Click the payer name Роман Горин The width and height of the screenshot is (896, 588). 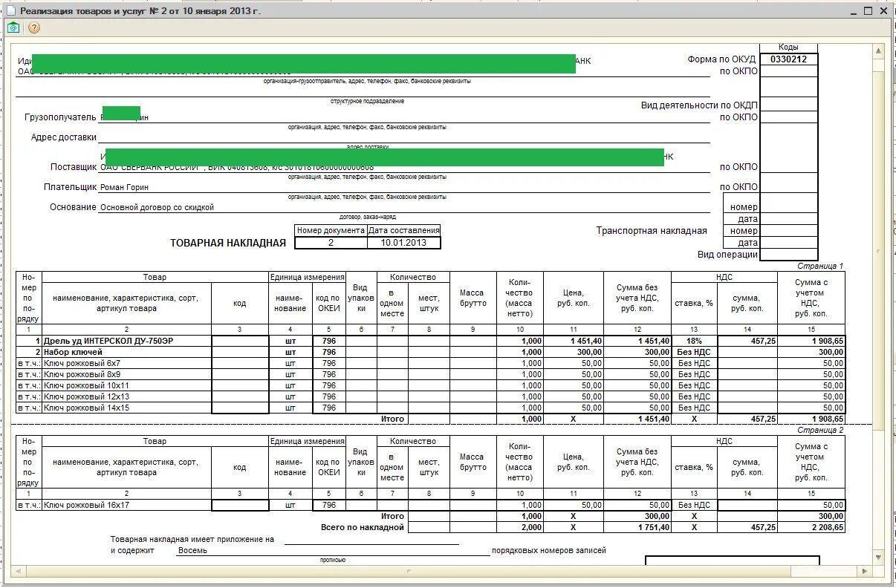(x=125, y=187)
